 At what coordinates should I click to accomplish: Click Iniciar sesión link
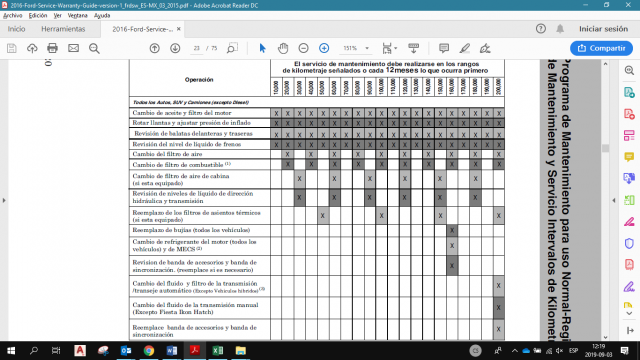click(603, 29)
